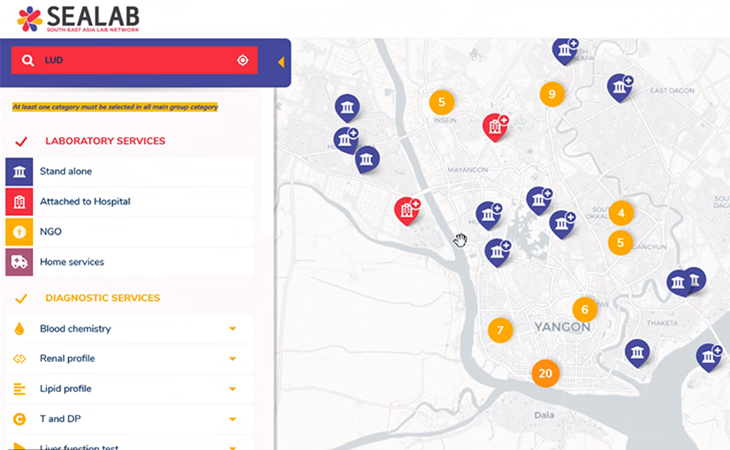Viewport: 730px width, 450px height.
Task: Toggle the Diagnostic Services checkmark
Action: (21, 298)
